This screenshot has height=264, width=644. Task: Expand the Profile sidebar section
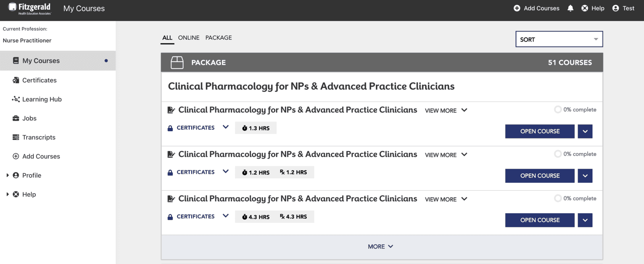[x=8, y=175]
